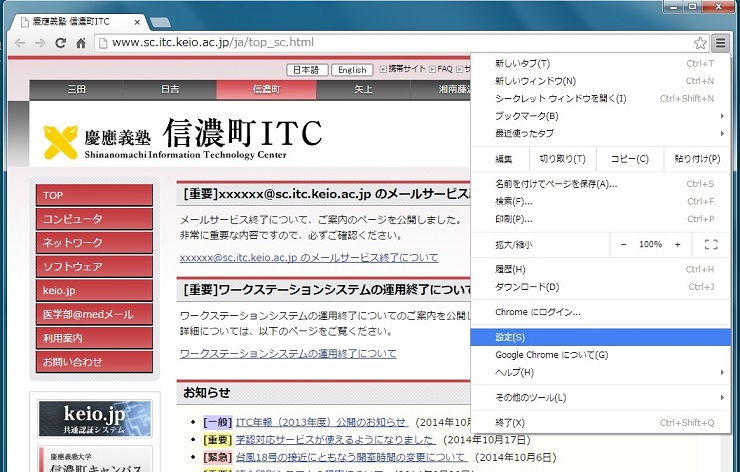
Task: Switch page language to 日本語
Action: click(x=307, y=70)
